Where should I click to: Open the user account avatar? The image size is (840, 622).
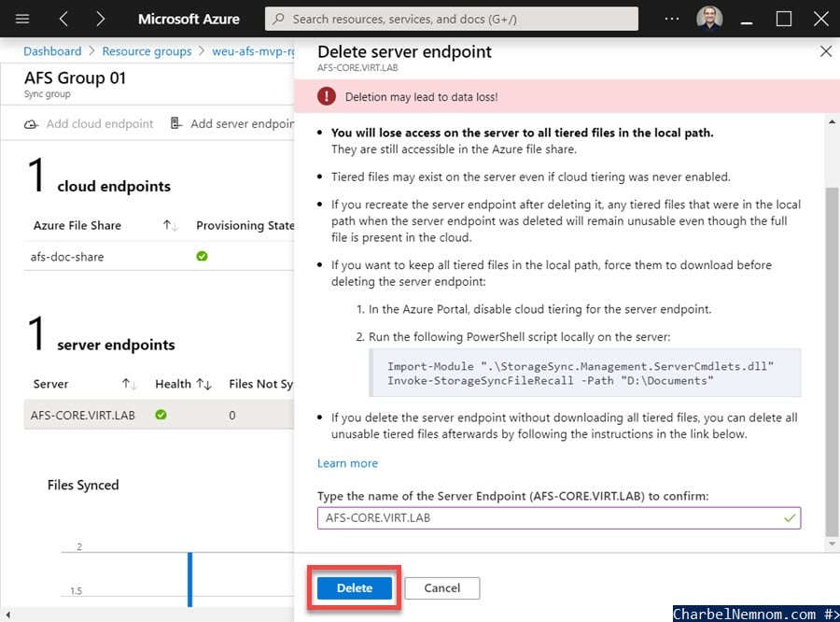tap(709, 19)
